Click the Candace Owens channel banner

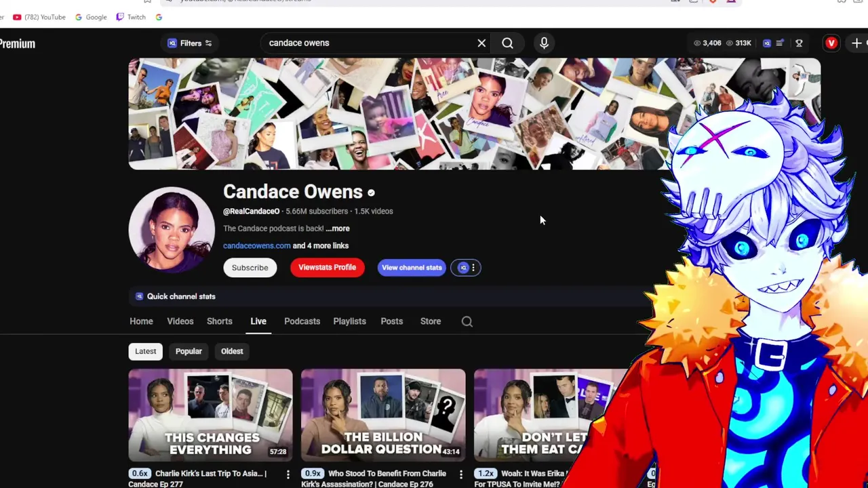474,114
